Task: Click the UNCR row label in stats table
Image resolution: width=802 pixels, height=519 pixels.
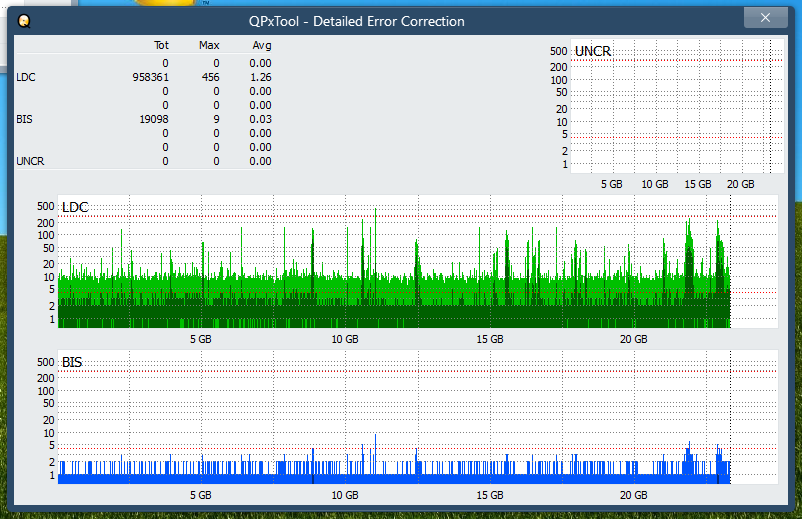Action: [30, 161]
